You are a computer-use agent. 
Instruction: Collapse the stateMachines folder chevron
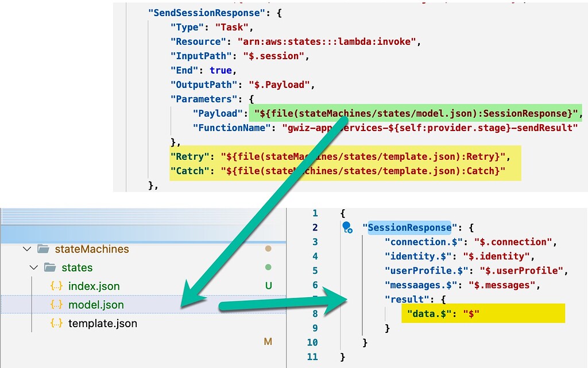click(x=27, y=249)
